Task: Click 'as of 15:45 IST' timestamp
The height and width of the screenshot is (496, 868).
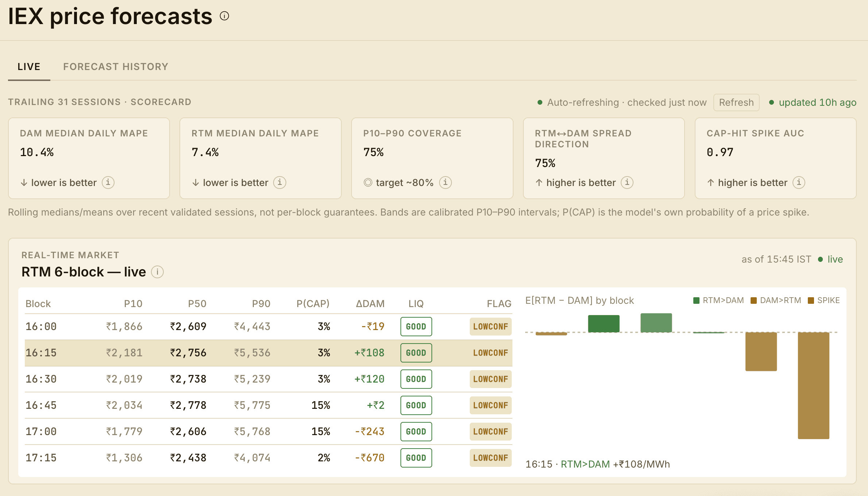Action: pos(776,259)
